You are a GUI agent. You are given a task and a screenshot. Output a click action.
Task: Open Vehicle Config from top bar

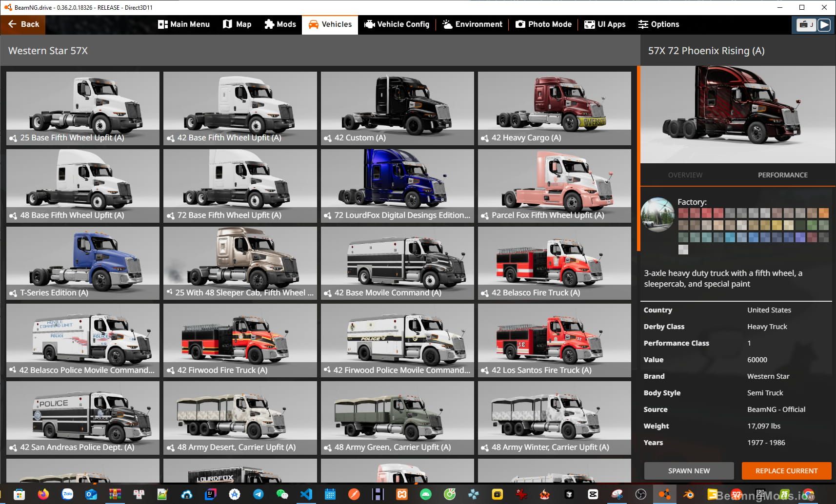(397, 24)
